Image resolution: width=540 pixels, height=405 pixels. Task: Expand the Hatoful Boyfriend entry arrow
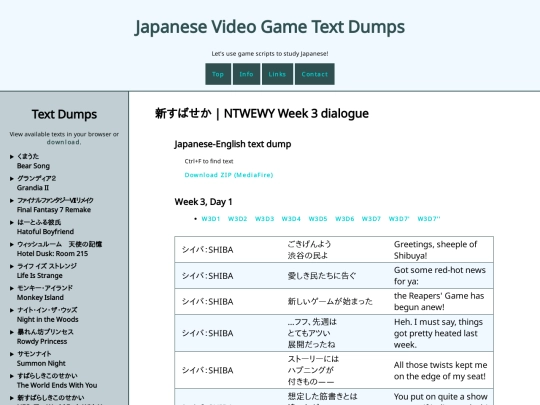pyautogui.click(x=12, y=222)
